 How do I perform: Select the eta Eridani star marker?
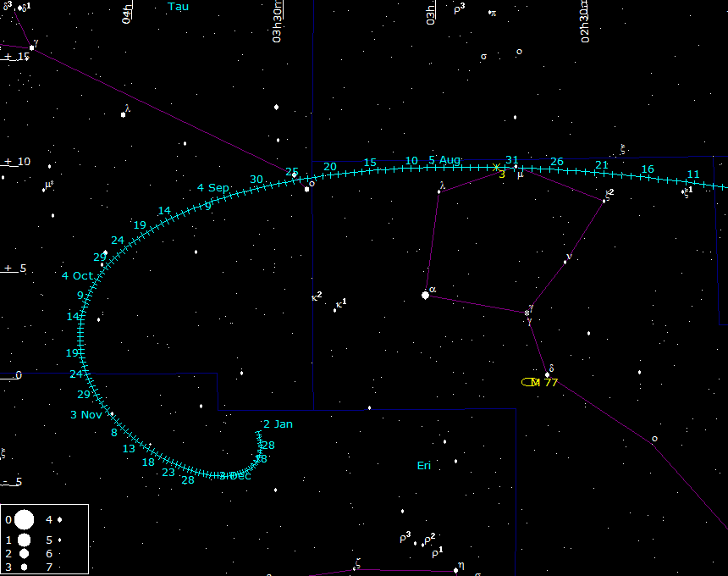[456, 570]
